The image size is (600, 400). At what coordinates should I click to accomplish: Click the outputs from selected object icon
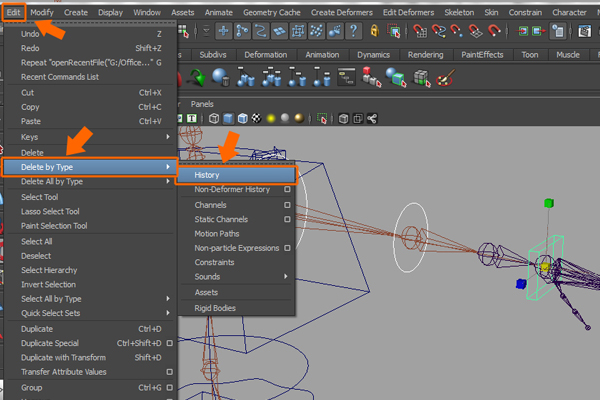tap(539, 31)
